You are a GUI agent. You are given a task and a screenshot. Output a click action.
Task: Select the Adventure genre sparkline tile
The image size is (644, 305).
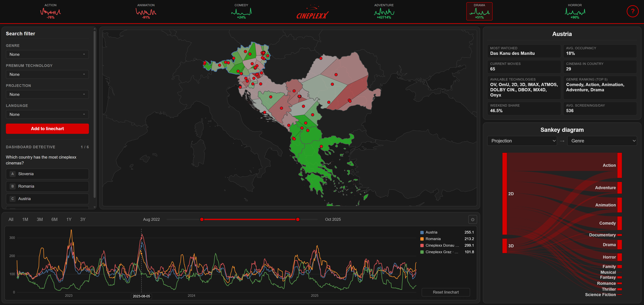384,11
